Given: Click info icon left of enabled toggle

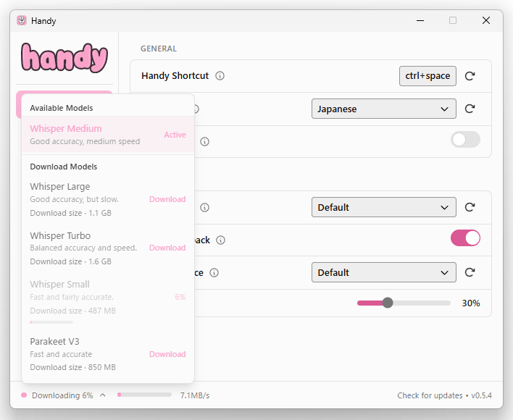Looking at the screenshot, I should tap(221, 240).
